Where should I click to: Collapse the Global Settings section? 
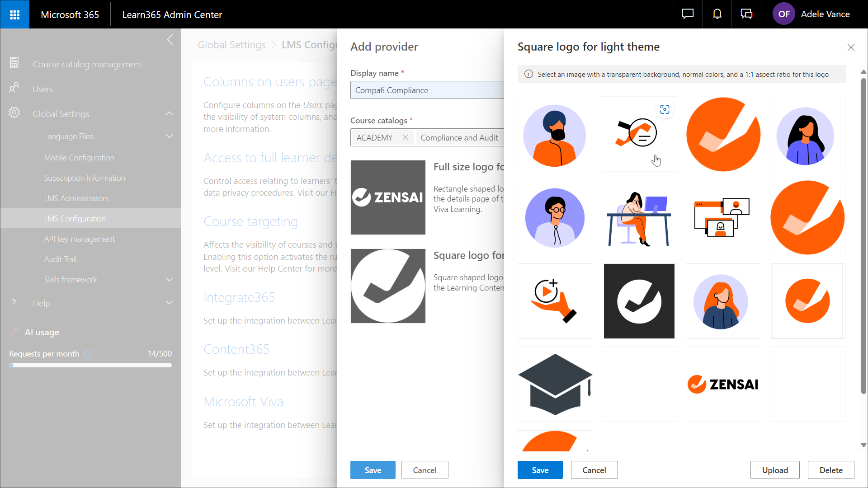click(170, 114)
